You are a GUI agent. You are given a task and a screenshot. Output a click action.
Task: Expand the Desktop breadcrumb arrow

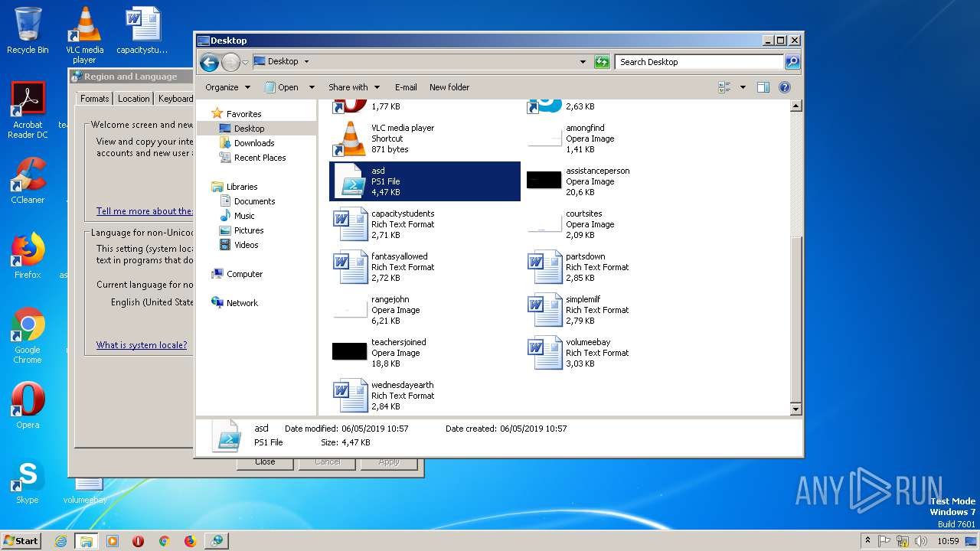(x=306, y=61)
